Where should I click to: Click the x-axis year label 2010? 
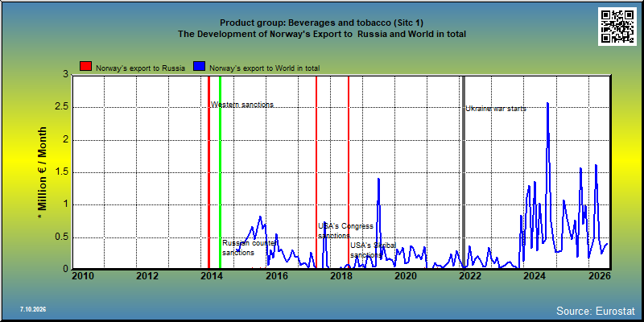(x=83, y=275)
